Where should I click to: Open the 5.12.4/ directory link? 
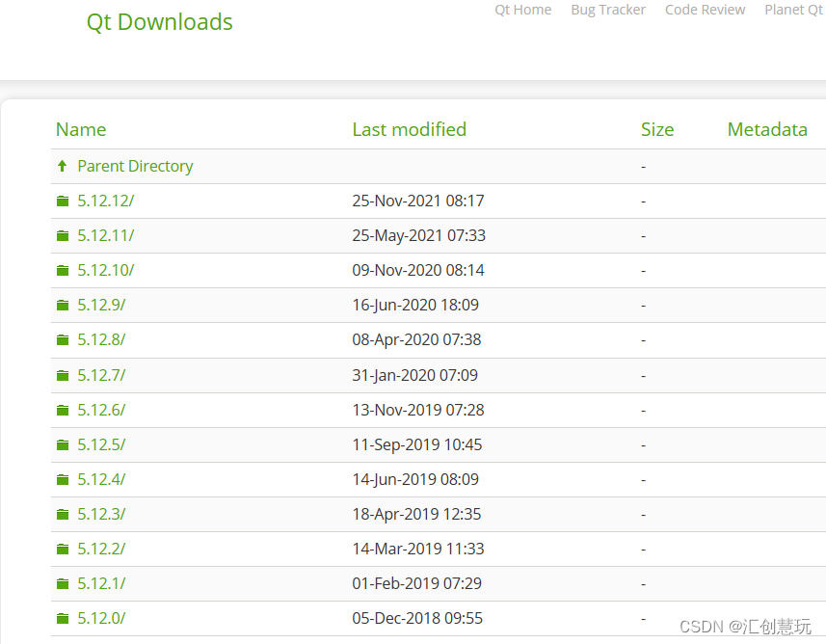pyautogui.click(x=101, y=479)
